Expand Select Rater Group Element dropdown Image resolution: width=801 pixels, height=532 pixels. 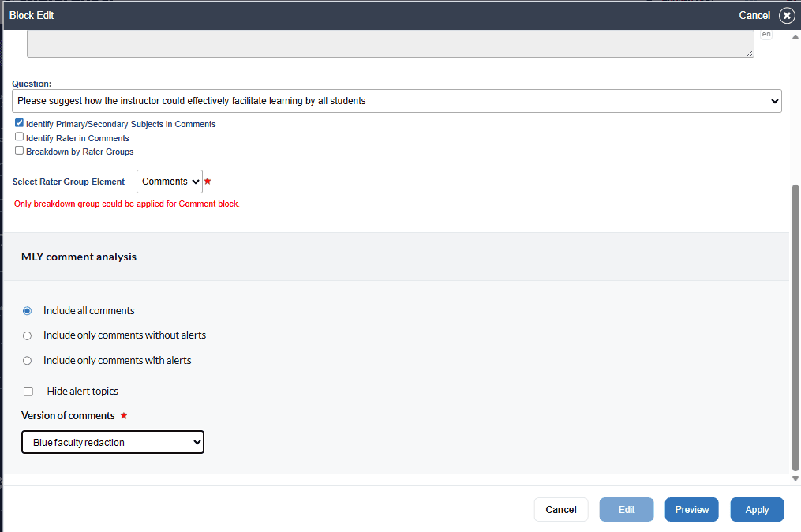tap(169, 182)
